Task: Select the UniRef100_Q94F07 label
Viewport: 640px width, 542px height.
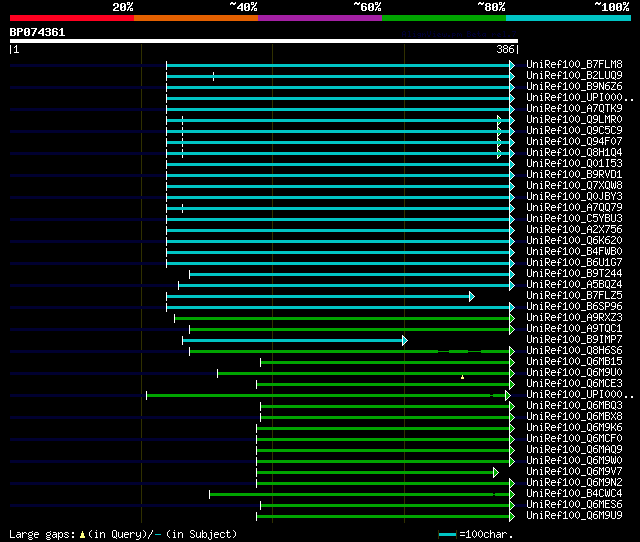Action: coord(574,142)
